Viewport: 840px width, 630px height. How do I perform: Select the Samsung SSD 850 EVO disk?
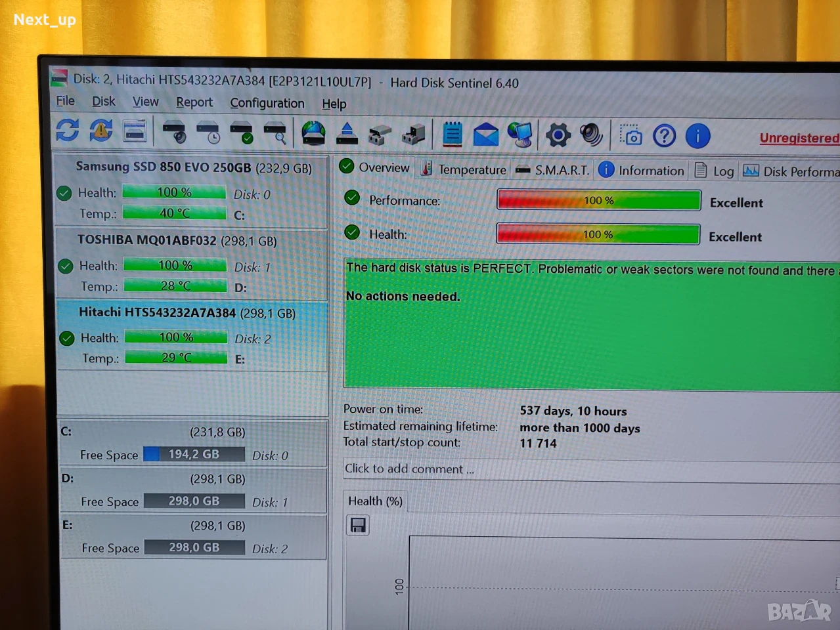[x=191, y=191]
